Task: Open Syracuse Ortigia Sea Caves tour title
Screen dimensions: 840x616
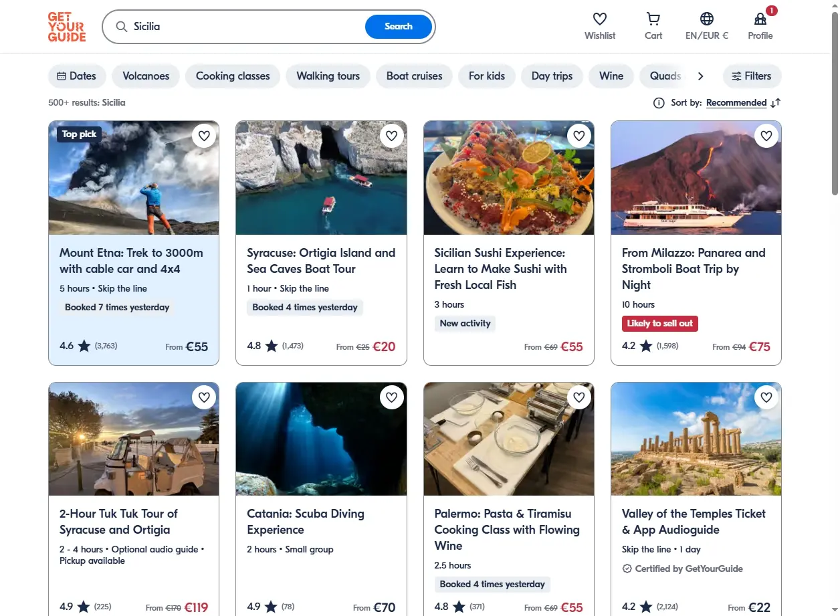Action: 321,261
